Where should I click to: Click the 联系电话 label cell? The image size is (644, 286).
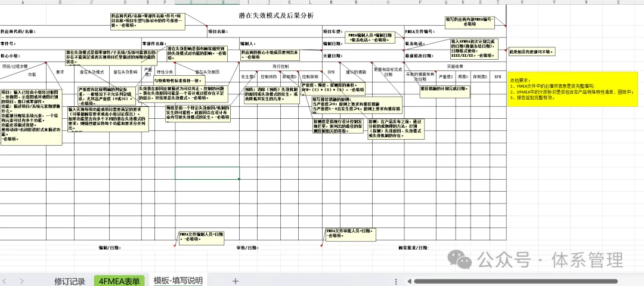415,43
